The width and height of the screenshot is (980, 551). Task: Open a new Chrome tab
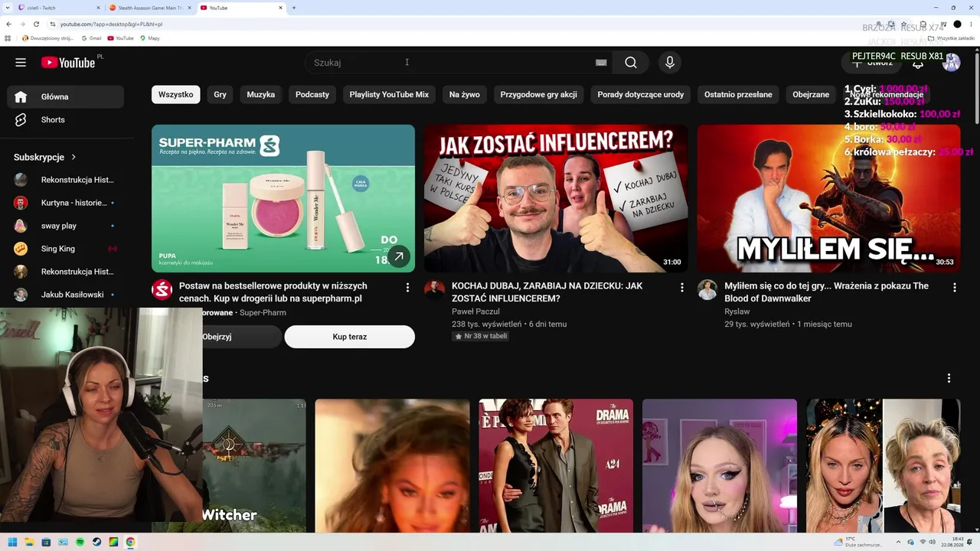[x=294, y=8]
